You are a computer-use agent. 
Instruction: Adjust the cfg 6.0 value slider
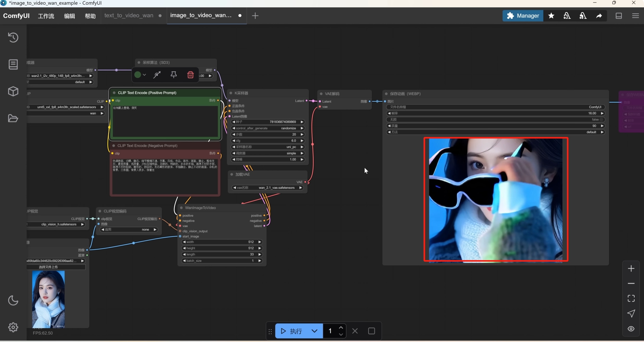268,141
